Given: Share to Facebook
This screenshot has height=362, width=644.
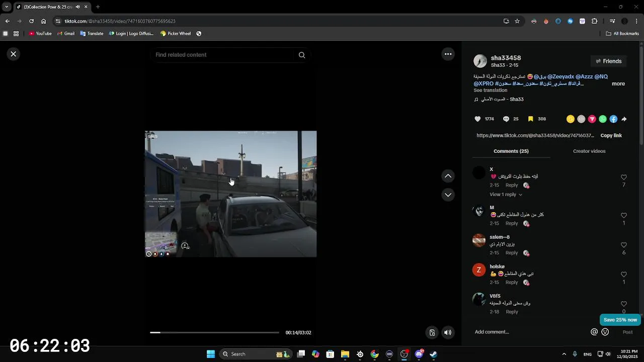Looking at the screenshot, I should coord(613,119).
